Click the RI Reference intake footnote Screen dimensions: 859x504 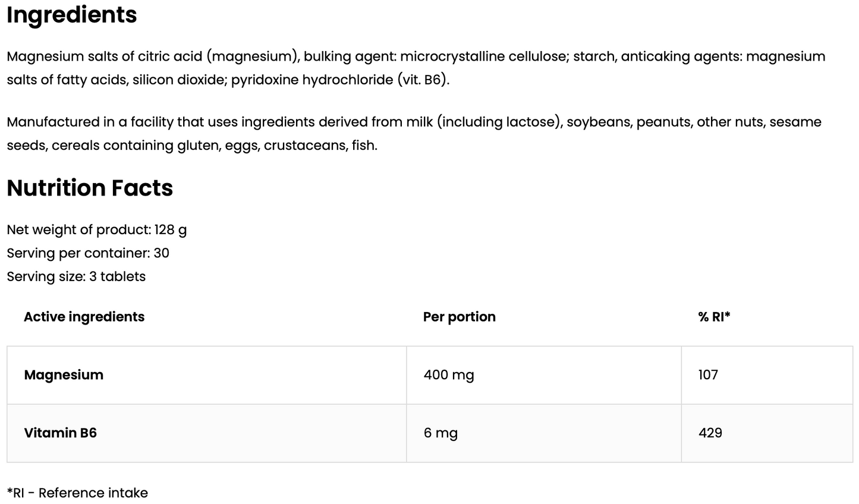click(77, 493)
